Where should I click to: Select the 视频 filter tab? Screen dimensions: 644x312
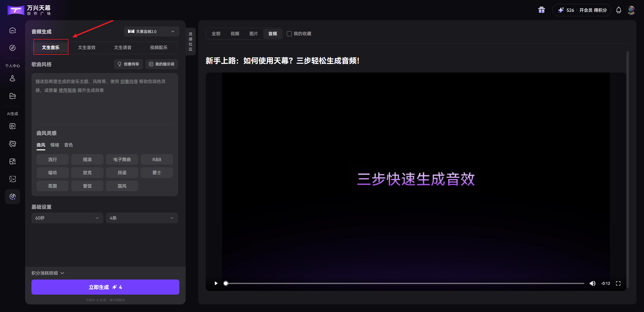point(234,33)
